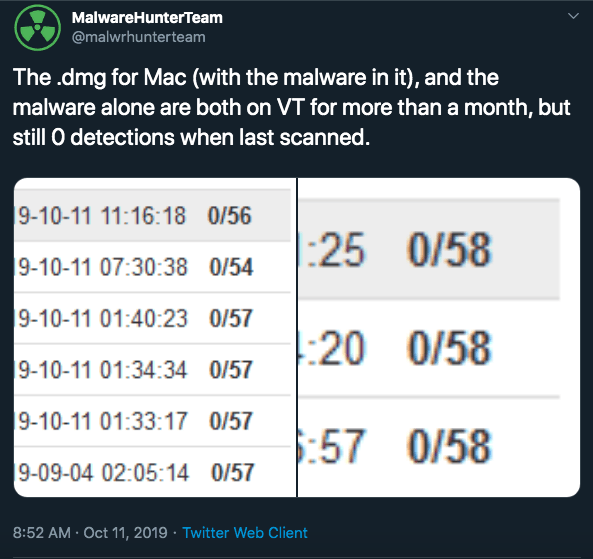Screen dimensions: 593x559
Task: Click the 0/58 result beside :25
Action: click(x=449, y=250)
